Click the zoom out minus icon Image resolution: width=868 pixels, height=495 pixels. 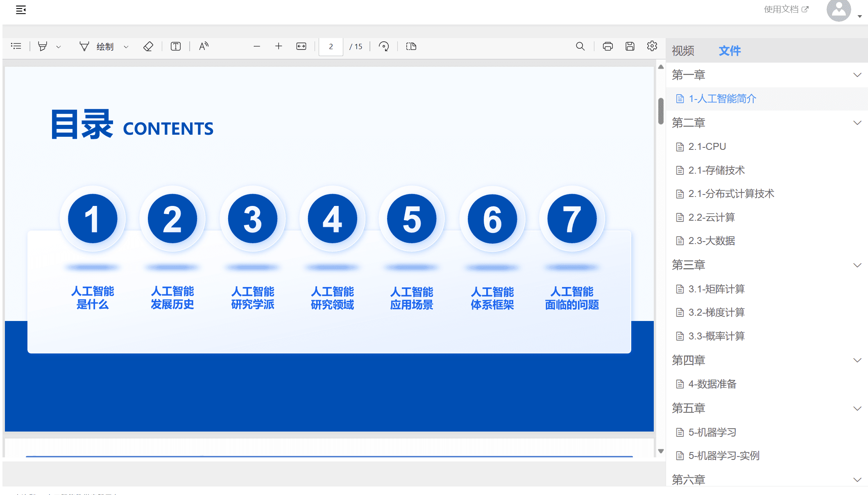(x=257, y=47)
